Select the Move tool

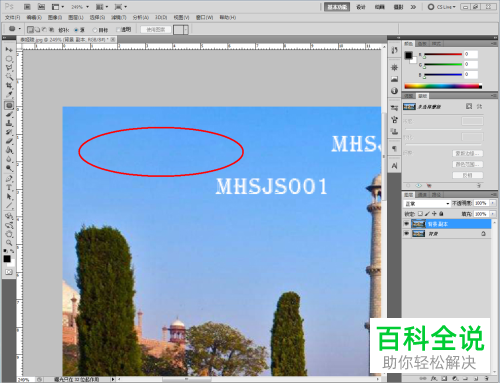pos(9,49)
